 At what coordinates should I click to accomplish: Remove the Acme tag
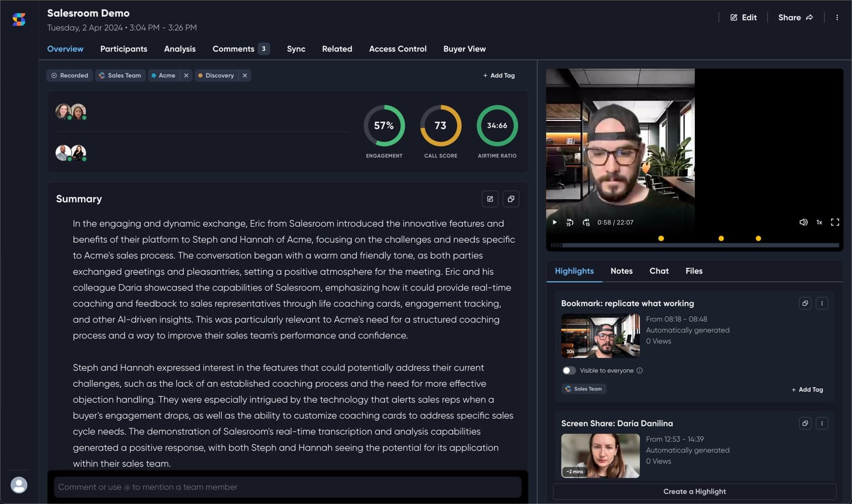186,75
